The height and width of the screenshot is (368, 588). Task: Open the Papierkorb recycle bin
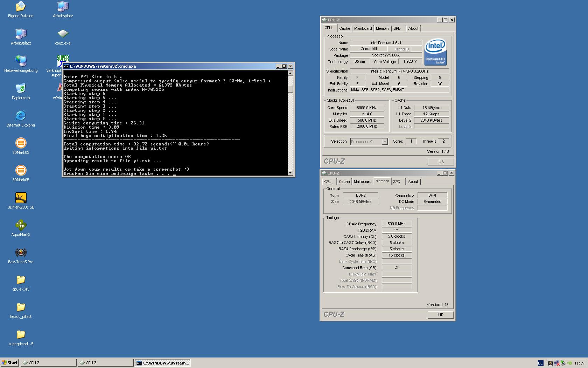pos(21,91)
